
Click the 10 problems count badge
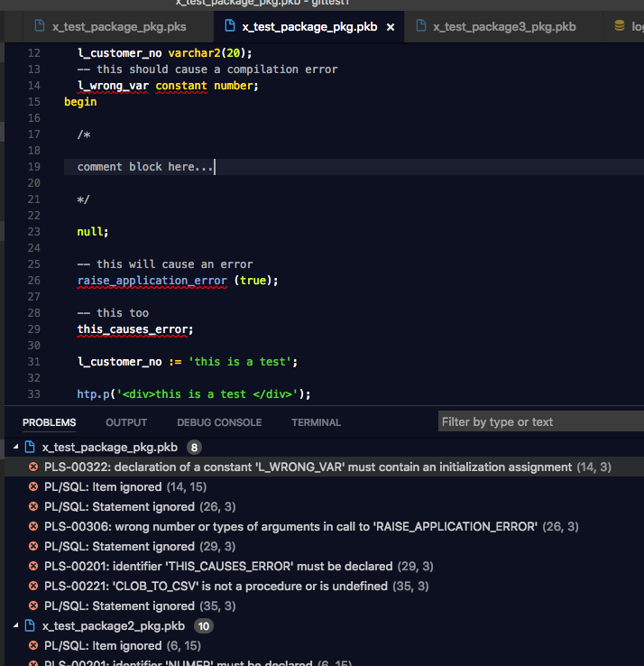(x=203, y=626)
